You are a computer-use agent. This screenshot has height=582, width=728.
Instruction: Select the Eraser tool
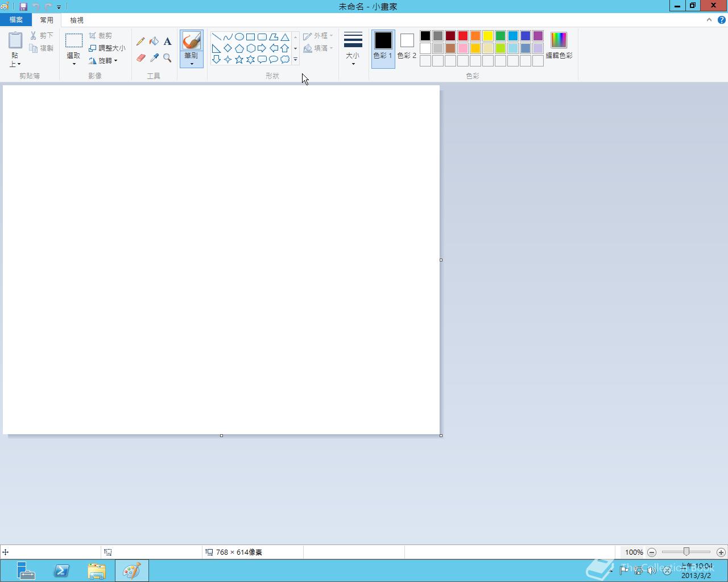tap(140, 58)
